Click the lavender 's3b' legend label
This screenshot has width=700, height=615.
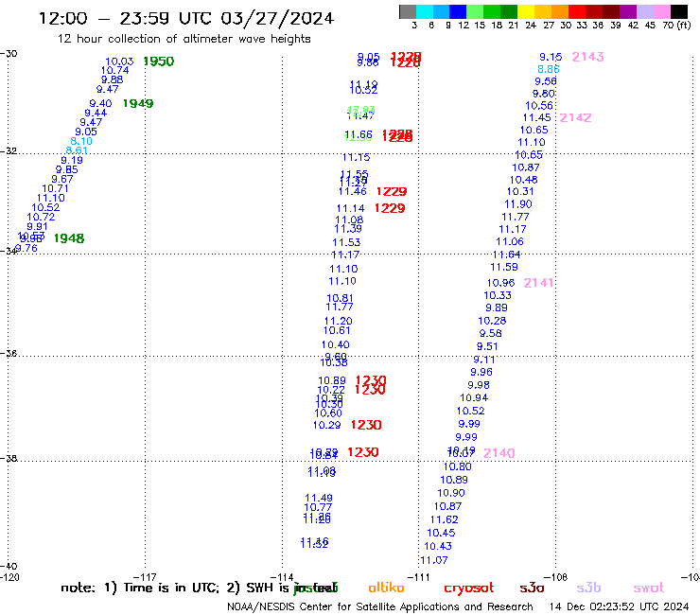pos(588,588)
